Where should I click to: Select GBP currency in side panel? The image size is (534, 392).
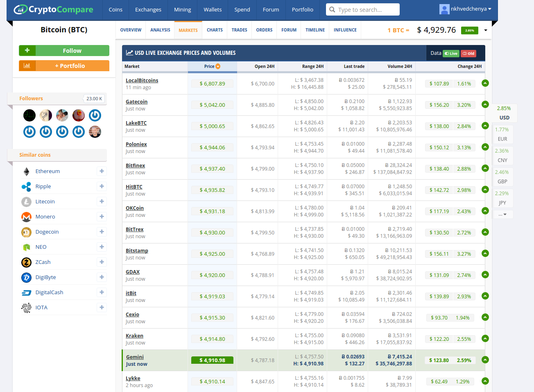(502, 177)
